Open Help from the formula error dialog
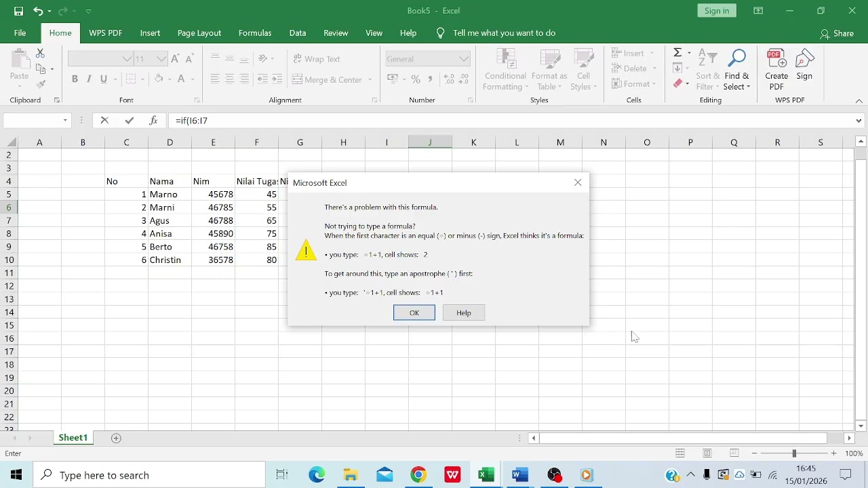Image resolution: width=868 pixels, height=488 pixels. pos(464,312)
